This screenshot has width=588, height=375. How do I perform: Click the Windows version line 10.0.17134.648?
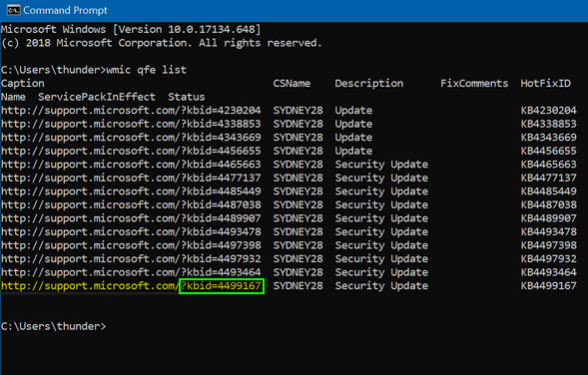click(x=131, y=29)
